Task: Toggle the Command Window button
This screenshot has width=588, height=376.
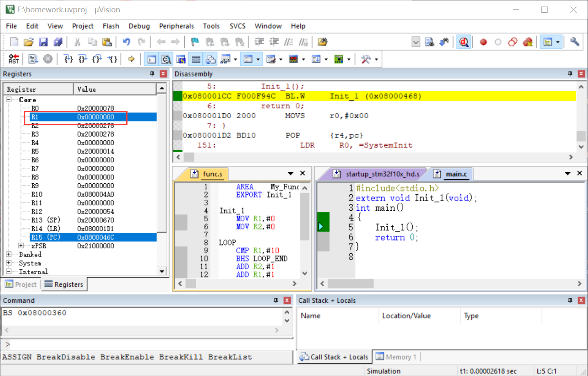Action: pos(152,59)
